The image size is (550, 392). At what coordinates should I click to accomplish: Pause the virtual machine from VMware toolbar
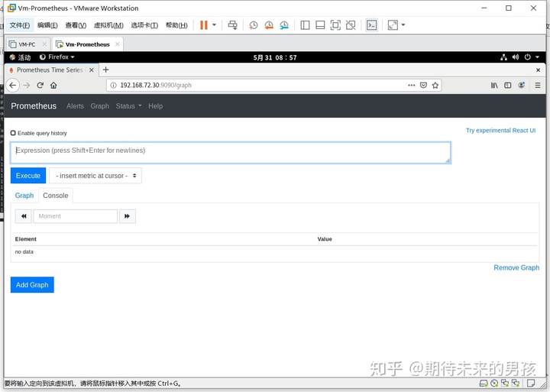point(203,25)
